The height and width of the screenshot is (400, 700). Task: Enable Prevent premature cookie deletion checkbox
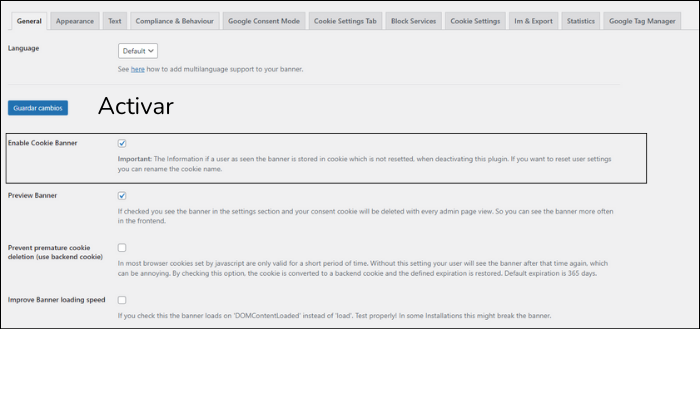tap(122, 247)
